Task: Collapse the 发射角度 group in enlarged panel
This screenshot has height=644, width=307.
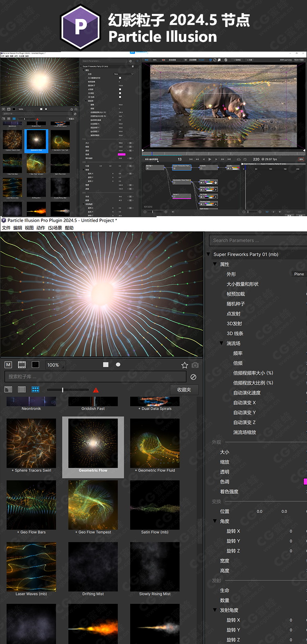Action: tap(215, 610)
